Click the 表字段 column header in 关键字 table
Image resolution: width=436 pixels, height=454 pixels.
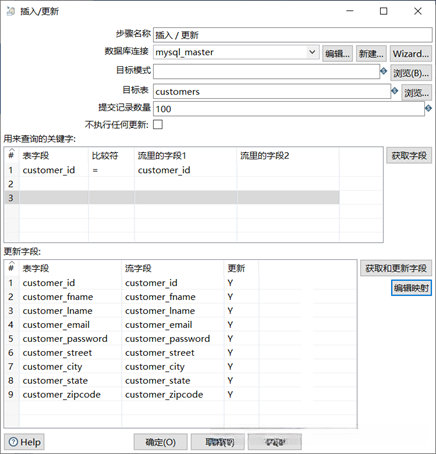(x=36, y=156)
